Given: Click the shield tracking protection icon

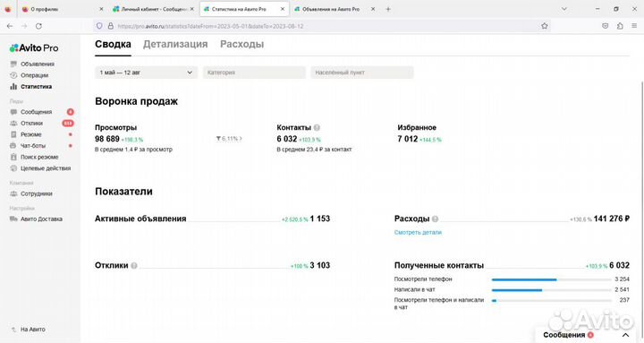Looking at the screenshot, I should pos(99,26).
